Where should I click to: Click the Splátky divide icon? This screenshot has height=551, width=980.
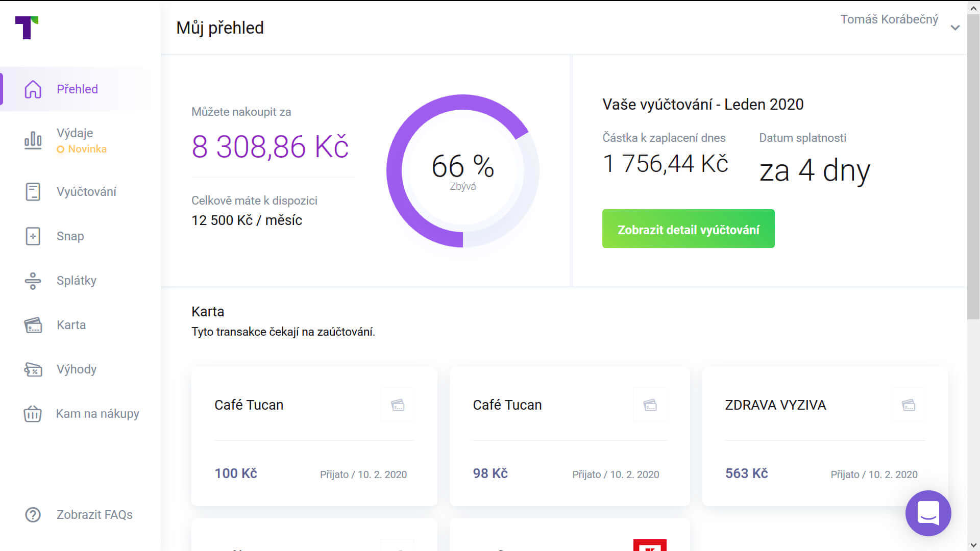33,281
